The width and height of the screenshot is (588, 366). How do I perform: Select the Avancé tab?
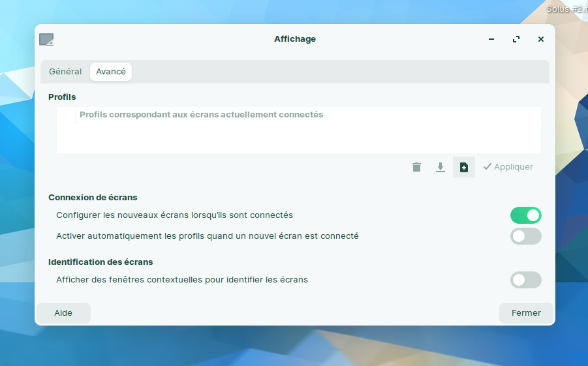coord(111,72)
